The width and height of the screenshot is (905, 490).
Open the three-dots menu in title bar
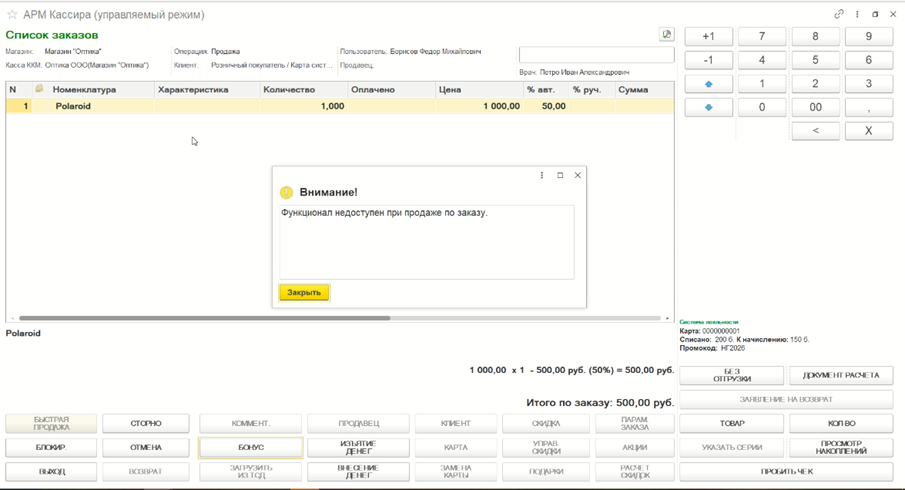click(857, 14)
